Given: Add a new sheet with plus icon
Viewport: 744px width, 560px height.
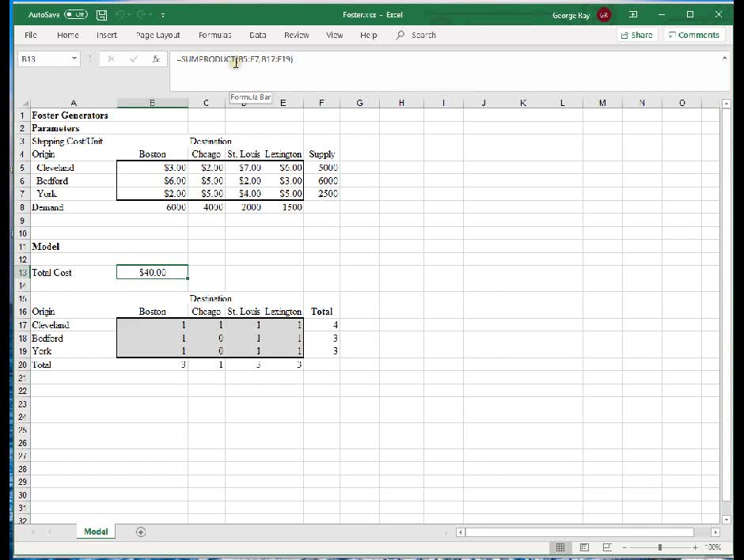Looking at the screenshot, I should coord(140,532).
